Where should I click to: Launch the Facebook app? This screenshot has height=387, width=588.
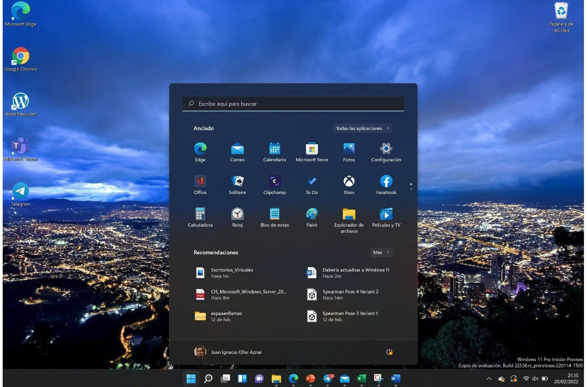[386, 185]
